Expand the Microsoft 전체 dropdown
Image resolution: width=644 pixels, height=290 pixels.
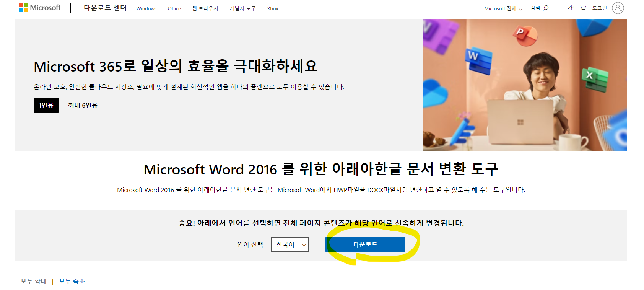click(503, 8)
